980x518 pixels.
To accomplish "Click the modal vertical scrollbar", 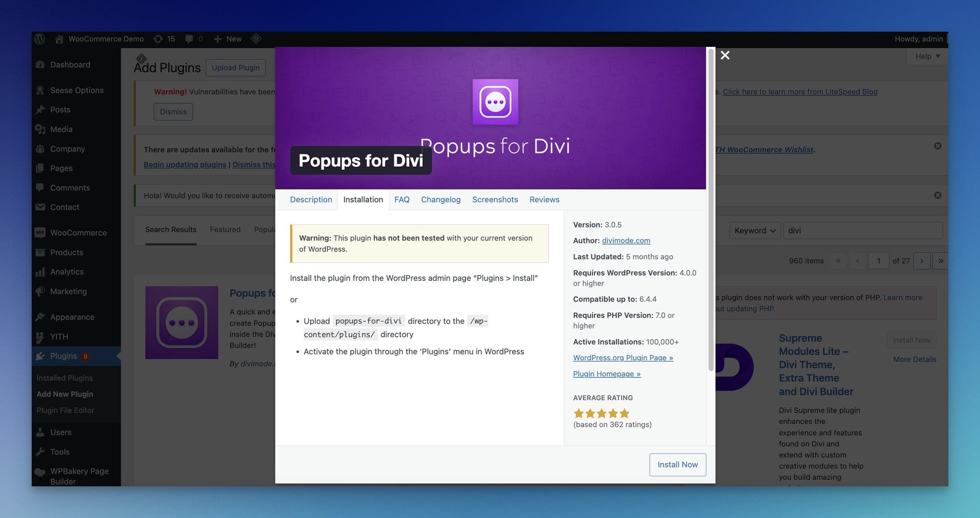I will [x=711, y=210].
